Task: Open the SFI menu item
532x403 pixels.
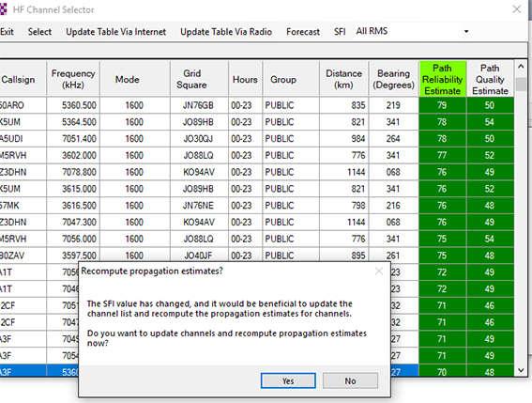Action: coord(340,32)
